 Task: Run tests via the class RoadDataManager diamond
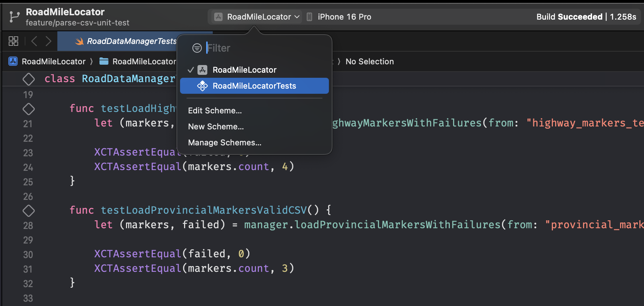[x=29, y=79]
